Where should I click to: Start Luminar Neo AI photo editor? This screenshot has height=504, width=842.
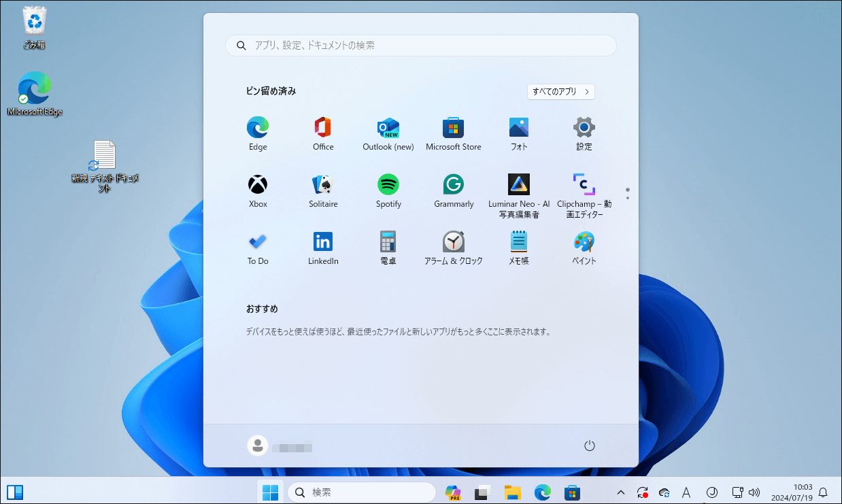coord(518,184)
